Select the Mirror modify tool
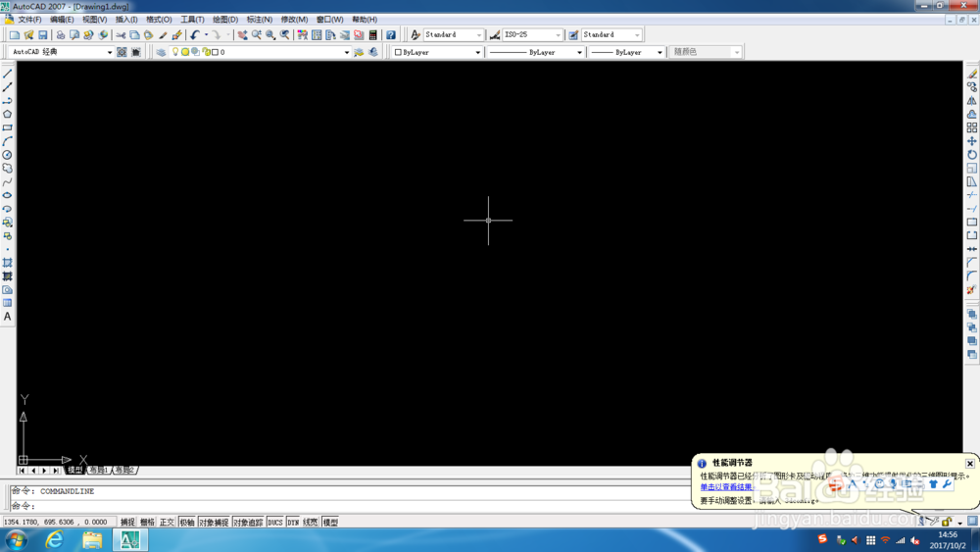This screenshot has height=552, width=980. click(x=972, y=101)
